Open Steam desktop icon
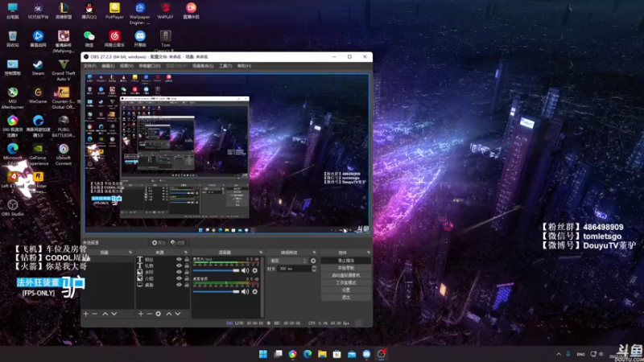 (x=38, y=68)
